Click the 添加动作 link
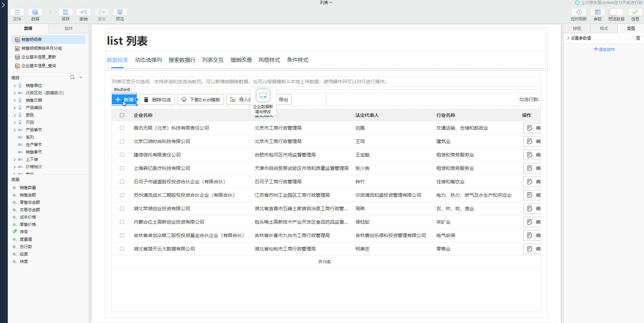Image resolution: width=644 pixels, height=323 pixels. click(x=604, y=49)
